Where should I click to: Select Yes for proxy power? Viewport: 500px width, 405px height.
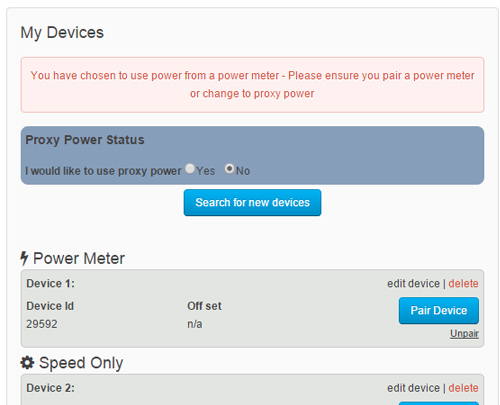[x=190, y=169]
